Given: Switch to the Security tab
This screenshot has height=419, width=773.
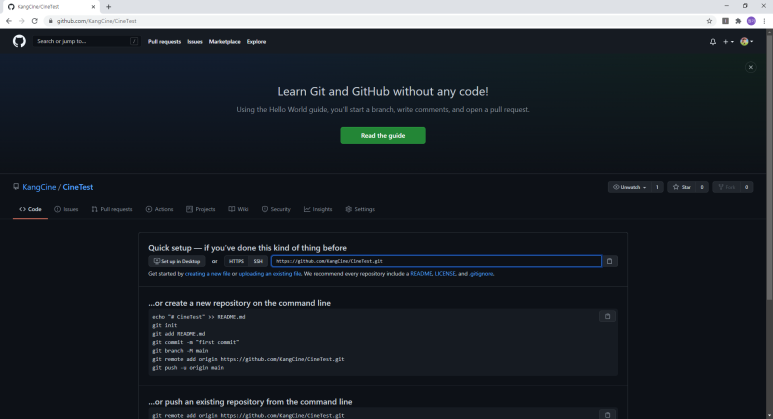Looking at the screenshot, I should click(x=276, y=210).
